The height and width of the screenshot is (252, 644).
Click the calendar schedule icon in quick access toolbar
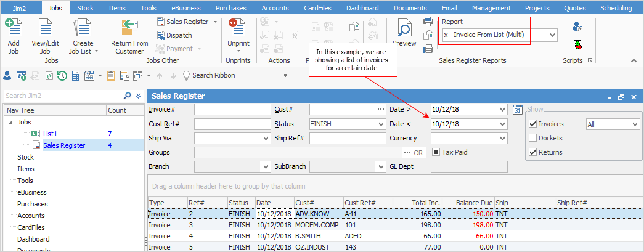(89, 76)
